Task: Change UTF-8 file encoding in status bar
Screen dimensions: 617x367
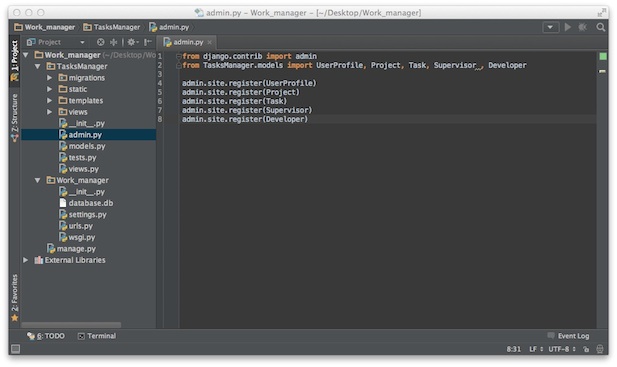Action: [562, 349]
